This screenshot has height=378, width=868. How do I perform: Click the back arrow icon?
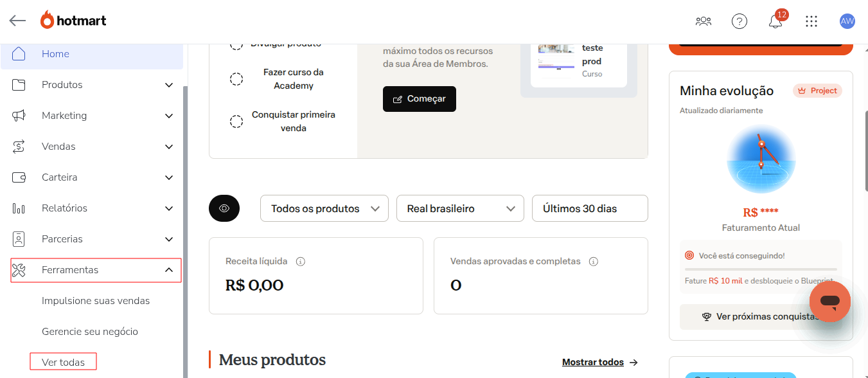coord(17,21)
